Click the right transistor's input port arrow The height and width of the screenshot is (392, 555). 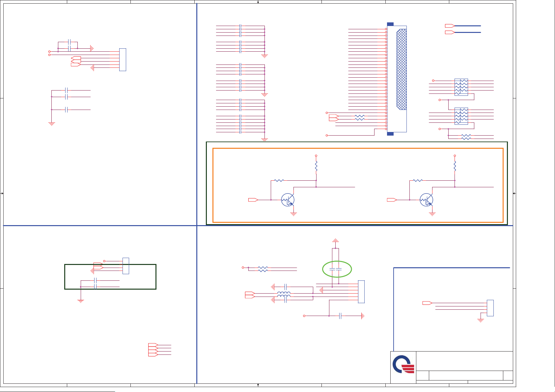click(x=392, y=200)
